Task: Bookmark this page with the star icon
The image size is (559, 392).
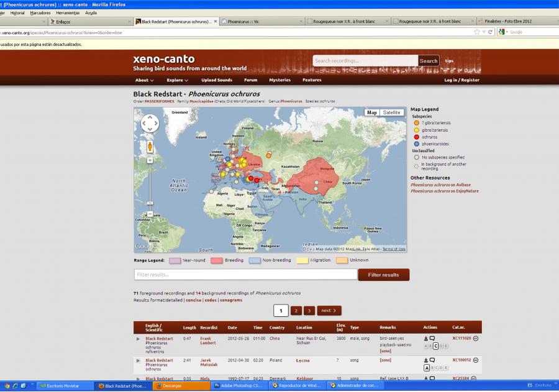Action: click(477, 32)
